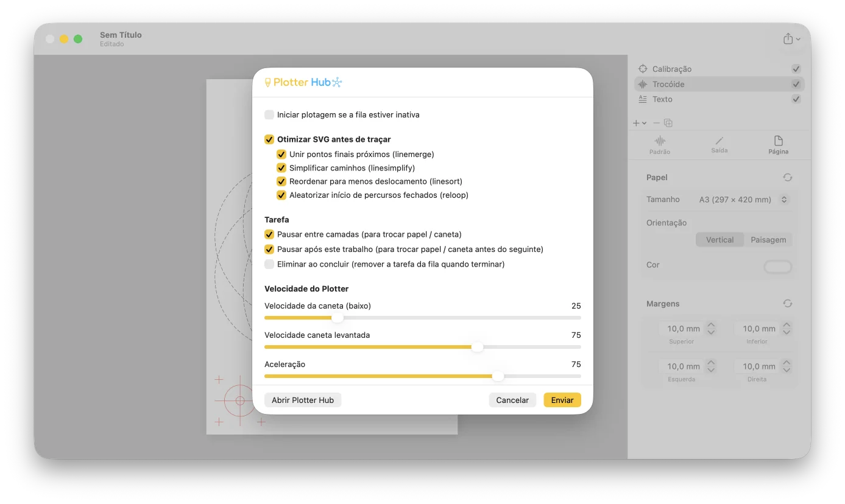Image resolution: width=845 pixels, height=504 pixels.
Task: Click the Enviar button
Action: [562, 400]
